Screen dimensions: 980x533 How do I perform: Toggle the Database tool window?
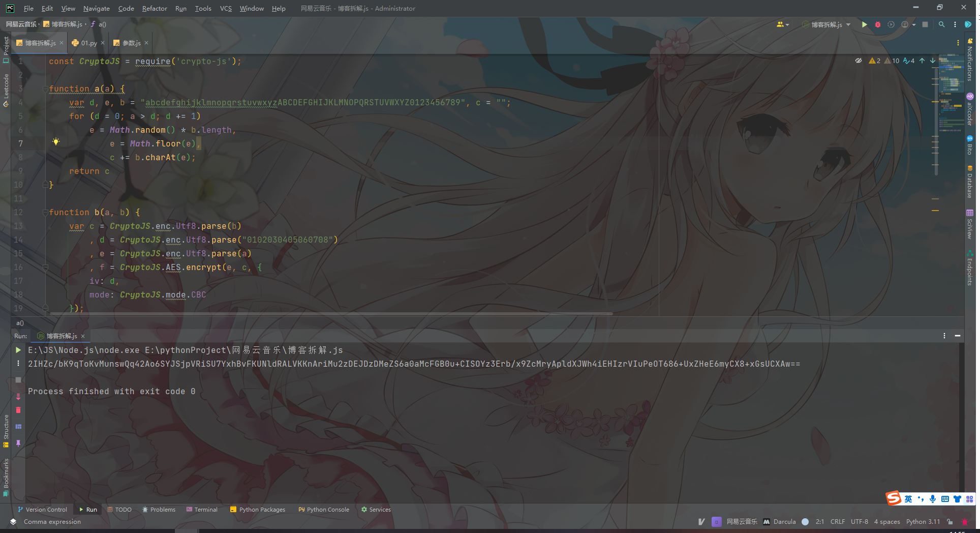970,182
